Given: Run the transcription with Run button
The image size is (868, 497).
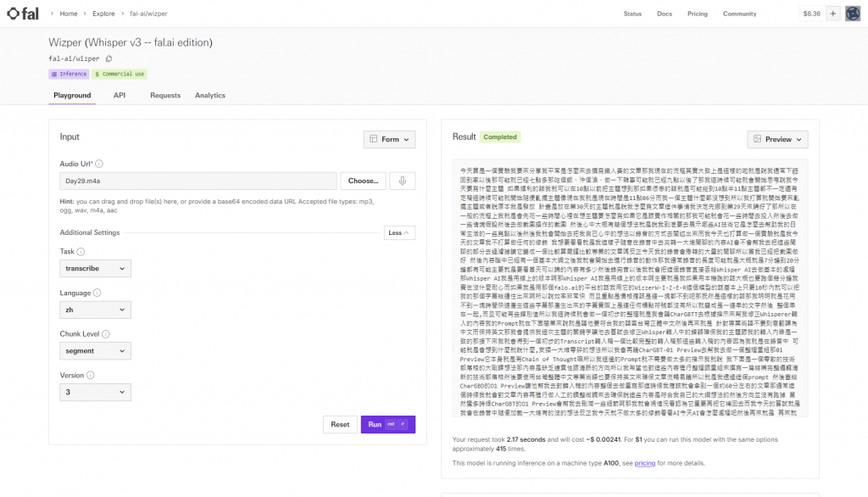Looking at the screenshot, I should [x=388, y=424].
